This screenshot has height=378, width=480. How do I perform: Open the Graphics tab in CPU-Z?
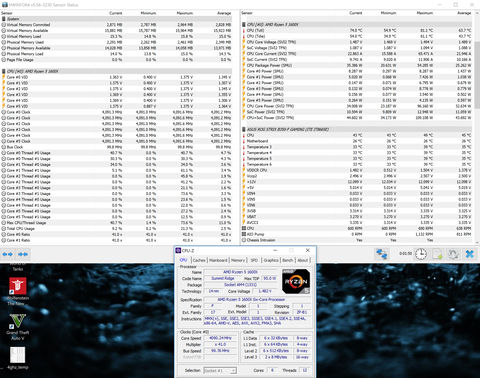(x=271, y=260)
